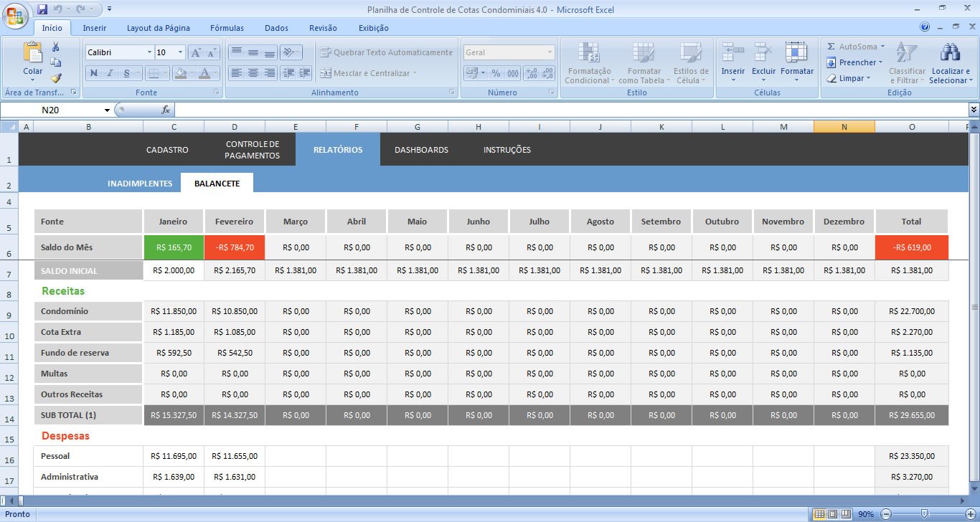Increase indent icon

[305, 73]
